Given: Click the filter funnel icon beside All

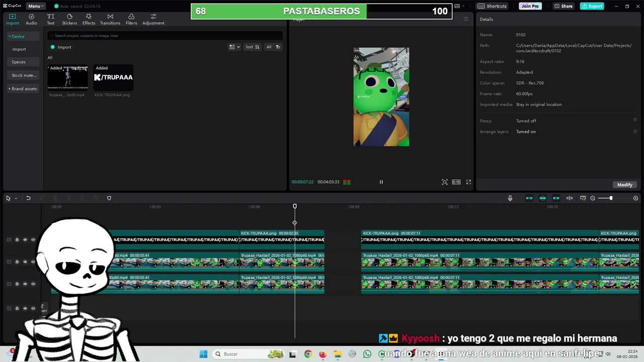Looking at the screenshot, I should click(278, 47).
